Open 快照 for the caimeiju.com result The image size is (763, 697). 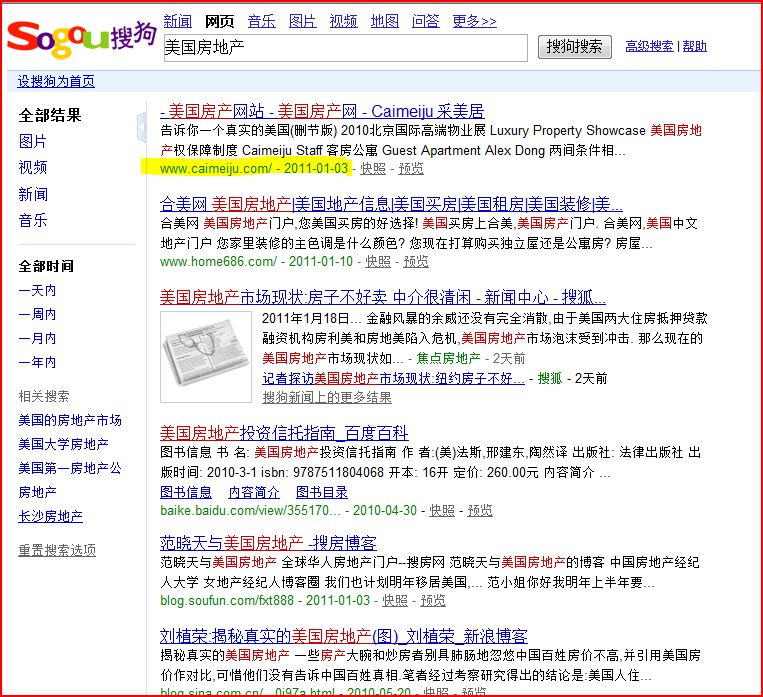[x=373, y=168]
